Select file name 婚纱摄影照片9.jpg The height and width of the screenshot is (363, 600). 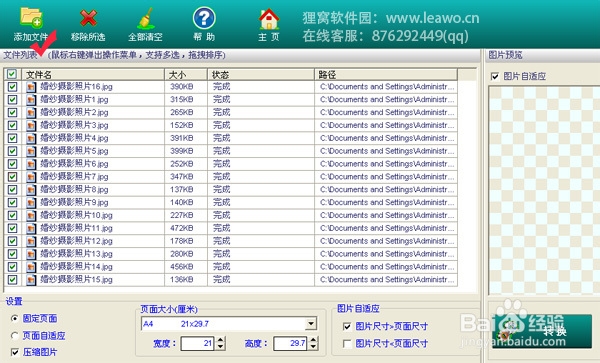point(75,203)
